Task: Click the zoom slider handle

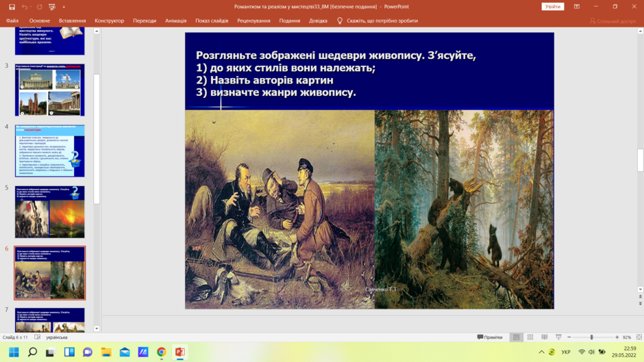Action: click(x=592, y=337)
